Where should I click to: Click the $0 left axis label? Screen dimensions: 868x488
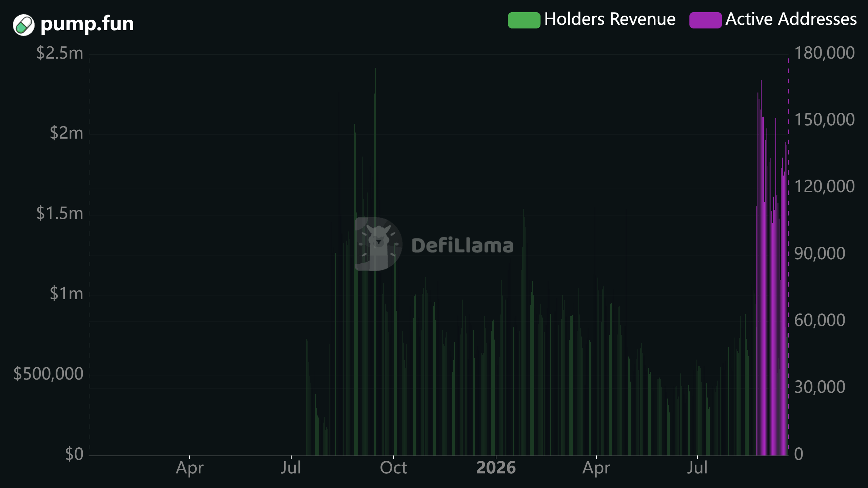tap(74, 454)
